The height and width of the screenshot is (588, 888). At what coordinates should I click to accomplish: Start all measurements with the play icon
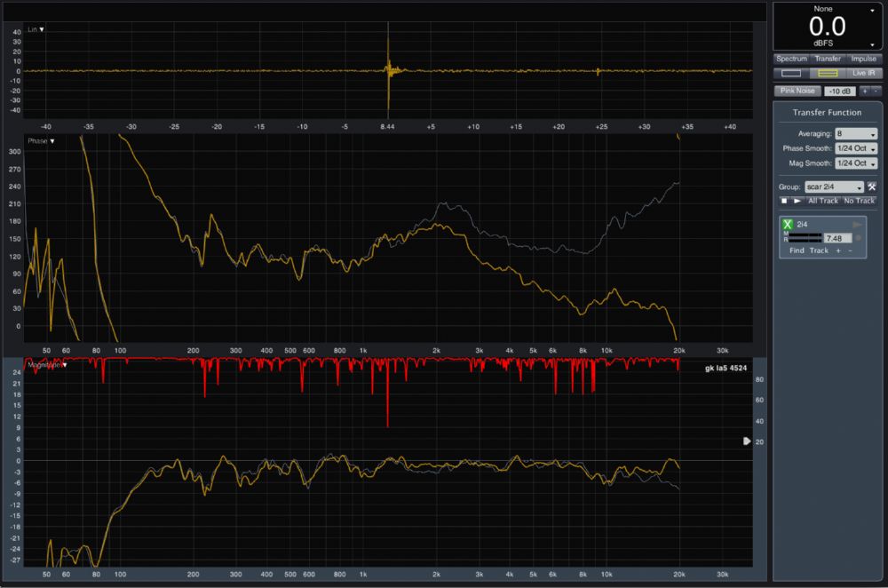[797, 201]
